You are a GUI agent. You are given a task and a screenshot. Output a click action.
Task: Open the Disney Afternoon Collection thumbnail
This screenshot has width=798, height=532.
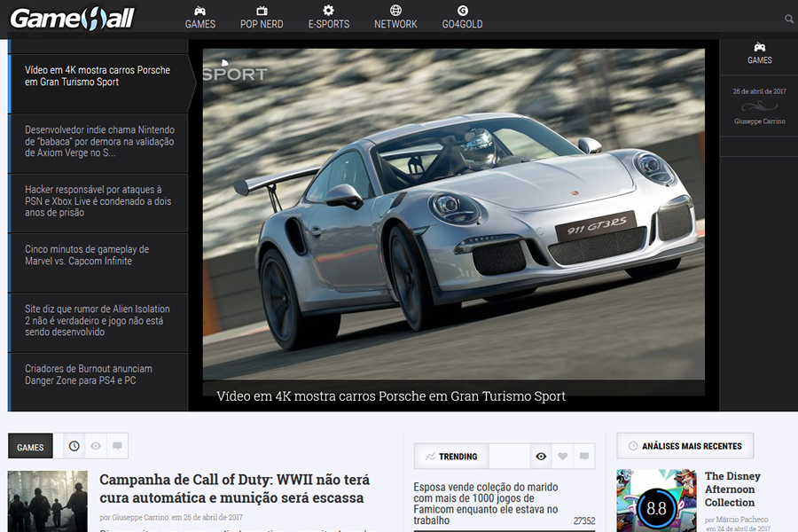click(x=656, y=500)
